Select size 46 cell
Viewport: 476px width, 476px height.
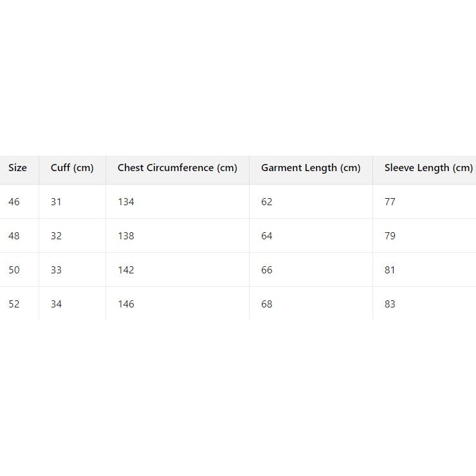14,202
